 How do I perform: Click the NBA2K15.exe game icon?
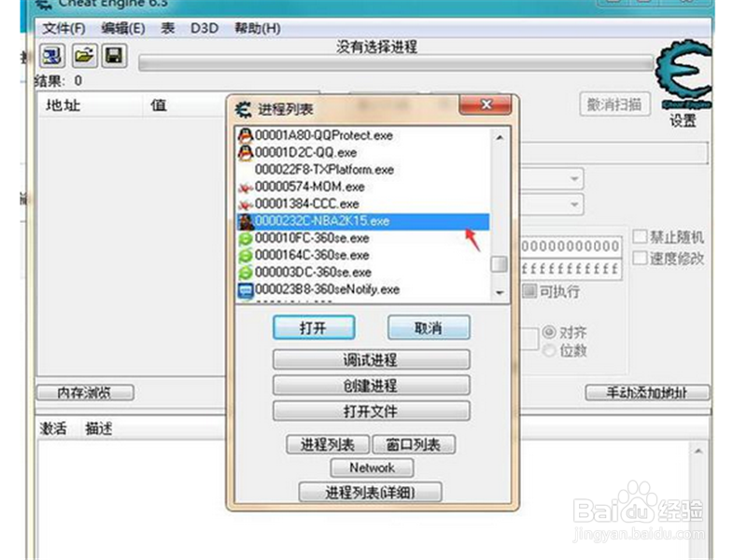[246, 221]
